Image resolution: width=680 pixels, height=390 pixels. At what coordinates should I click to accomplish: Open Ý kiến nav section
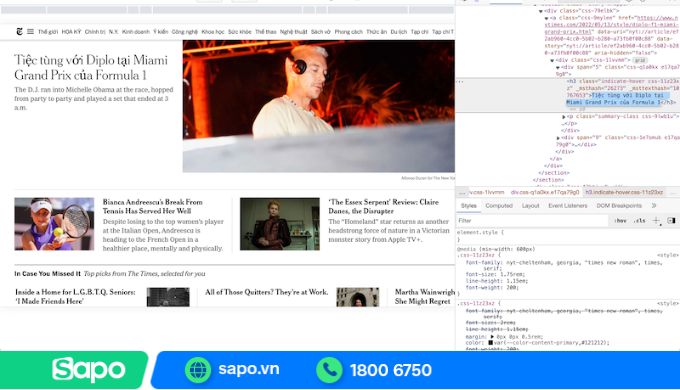click(160, 32)
